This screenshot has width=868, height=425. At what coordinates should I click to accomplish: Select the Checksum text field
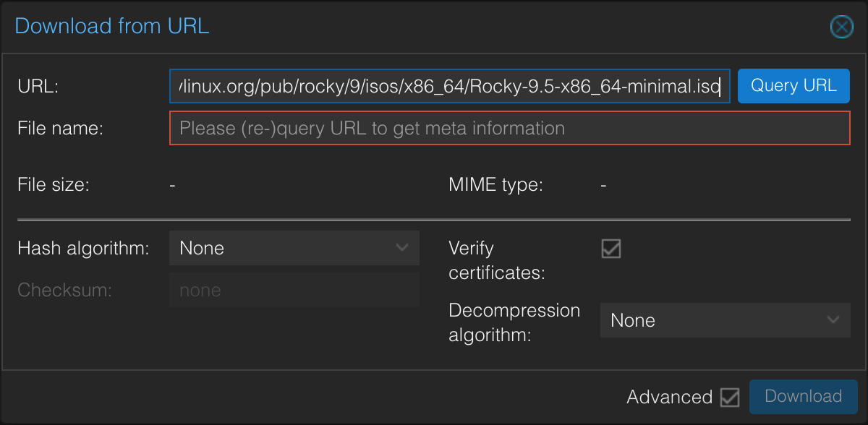[294, 291]
